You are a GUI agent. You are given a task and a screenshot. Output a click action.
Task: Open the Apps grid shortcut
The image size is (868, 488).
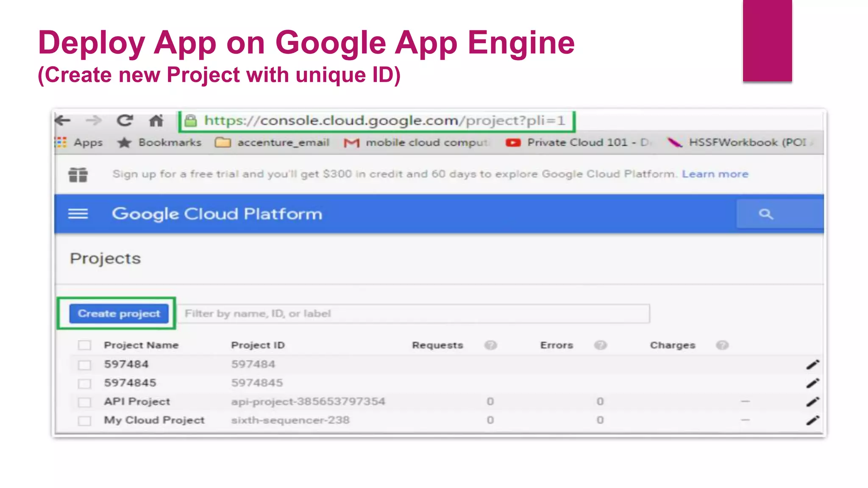point(80,143)
